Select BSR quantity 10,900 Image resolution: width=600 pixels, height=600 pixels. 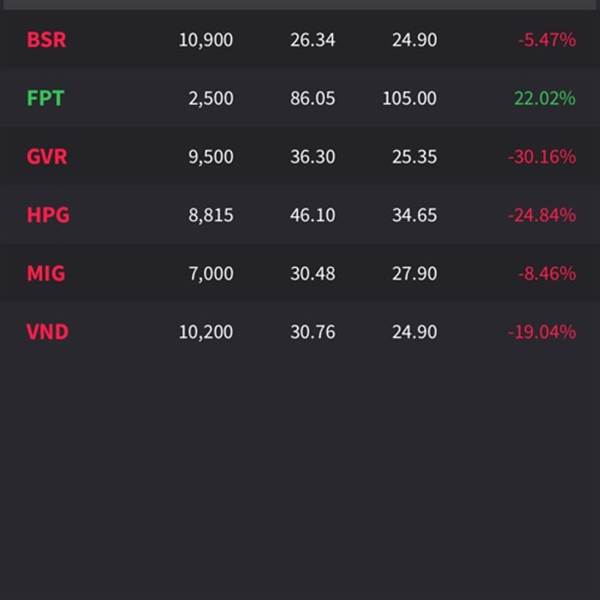206,40
